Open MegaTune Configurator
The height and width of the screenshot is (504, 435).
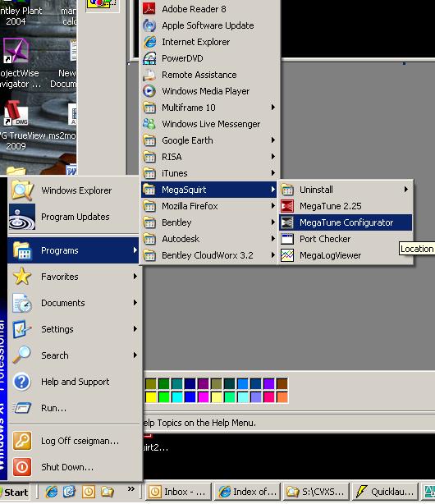pos(346,222)
